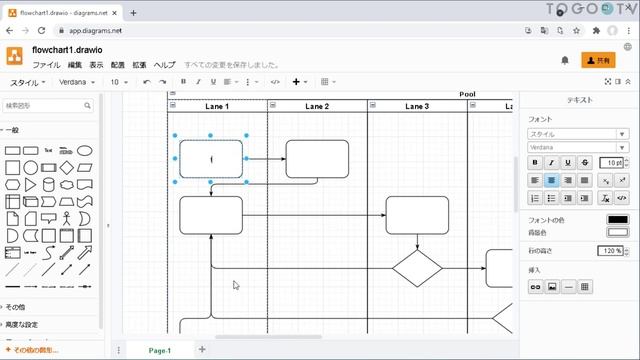
Task: Select the note page shape in the palette
Action: coord(13,218)
